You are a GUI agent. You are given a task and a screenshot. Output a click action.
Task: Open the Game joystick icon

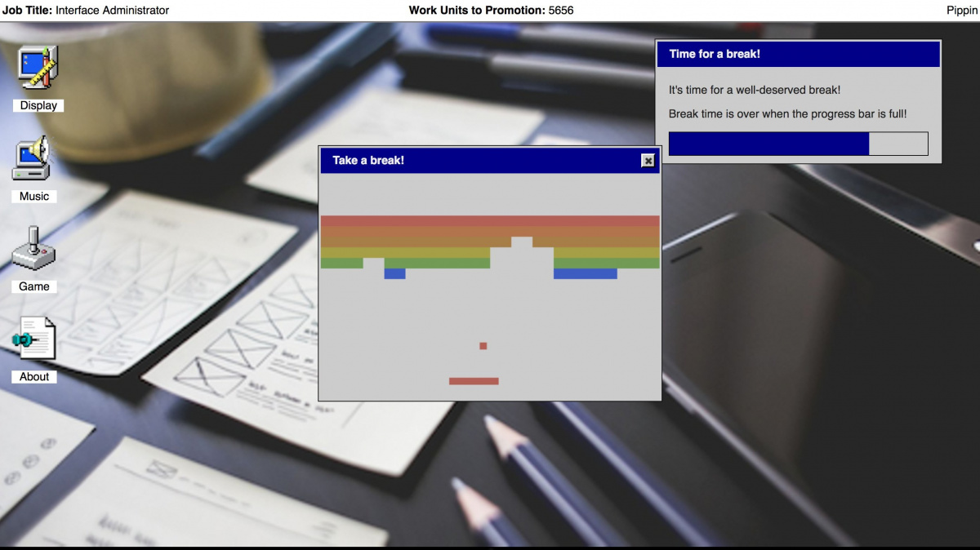(x=33, y=249)
